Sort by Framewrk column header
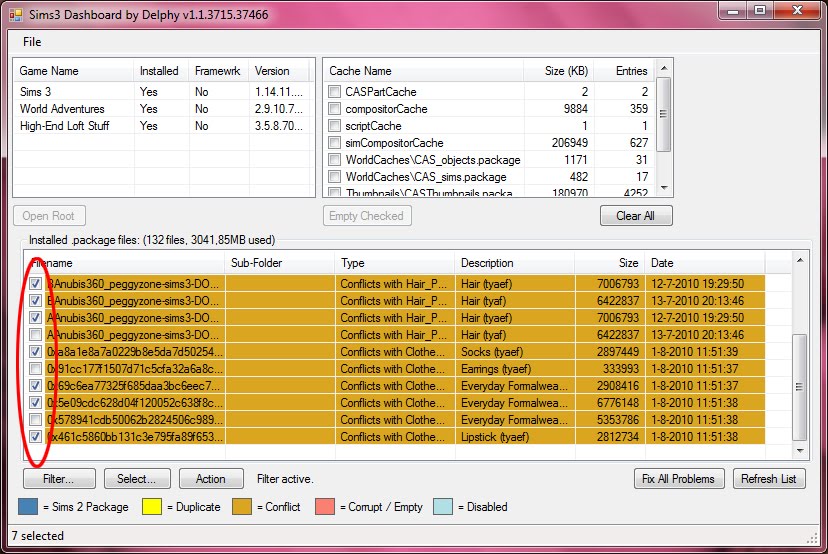 (x=218, y=71)
